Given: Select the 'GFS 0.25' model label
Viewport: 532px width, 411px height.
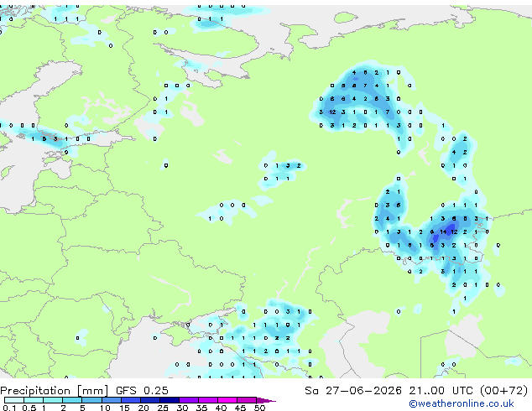Looking at the screenshot, I should [142, 391].
